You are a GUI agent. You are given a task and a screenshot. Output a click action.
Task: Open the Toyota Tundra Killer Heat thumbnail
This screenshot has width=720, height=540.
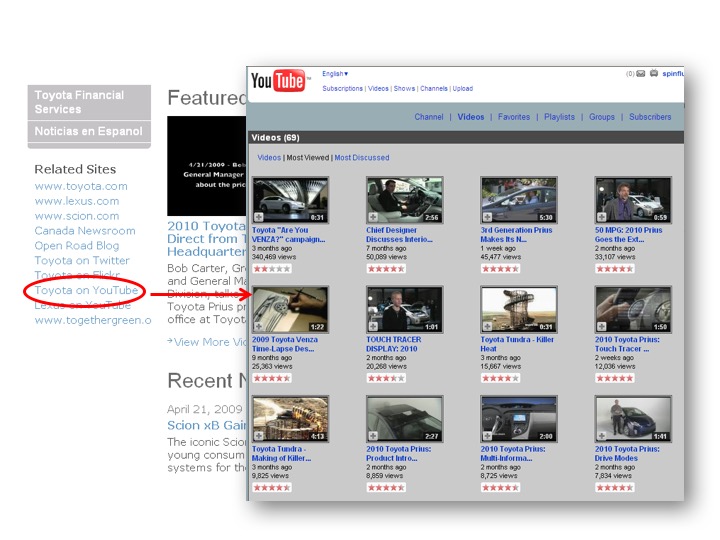click(517, 310)
